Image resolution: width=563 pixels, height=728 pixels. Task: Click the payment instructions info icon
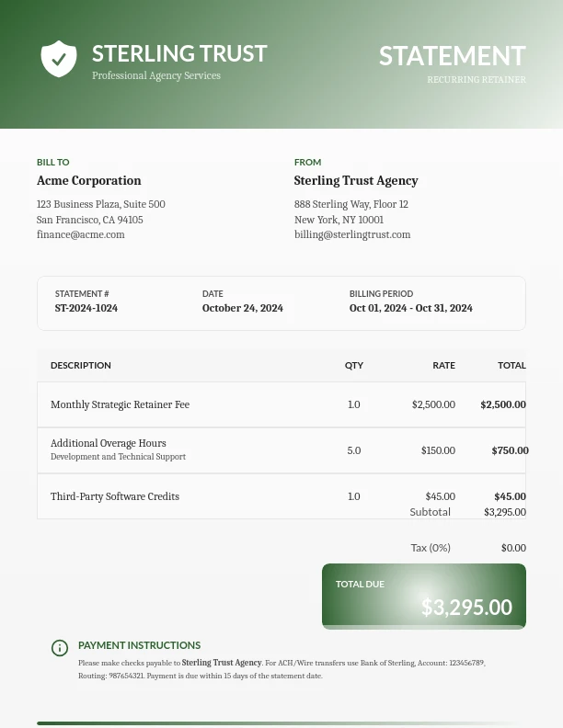[60, 648]
